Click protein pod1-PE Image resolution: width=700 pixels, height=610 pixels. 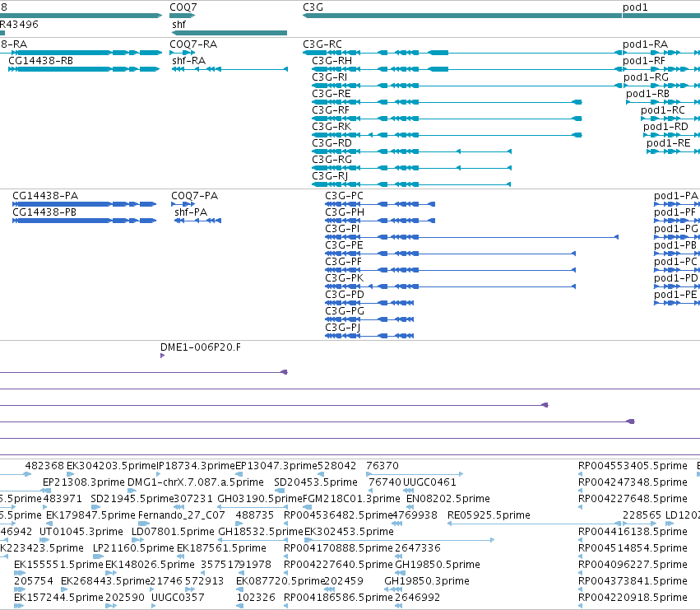(x=675, y=295)
